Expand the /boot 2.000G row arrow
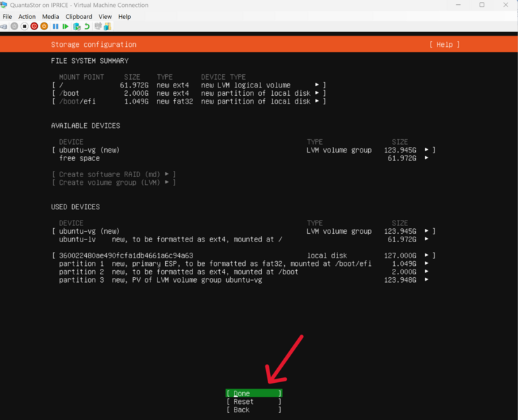 (317, 93)
